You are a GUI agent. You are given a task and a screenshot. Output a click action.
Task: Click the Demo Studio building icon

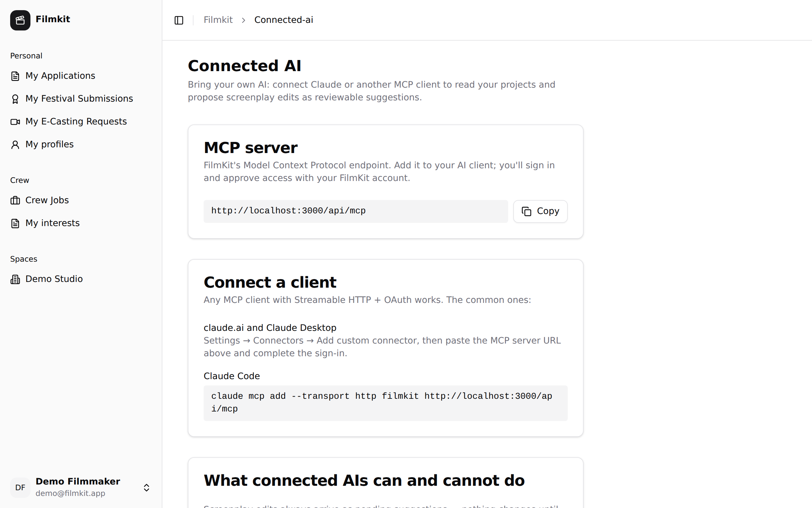click(15, 279)
